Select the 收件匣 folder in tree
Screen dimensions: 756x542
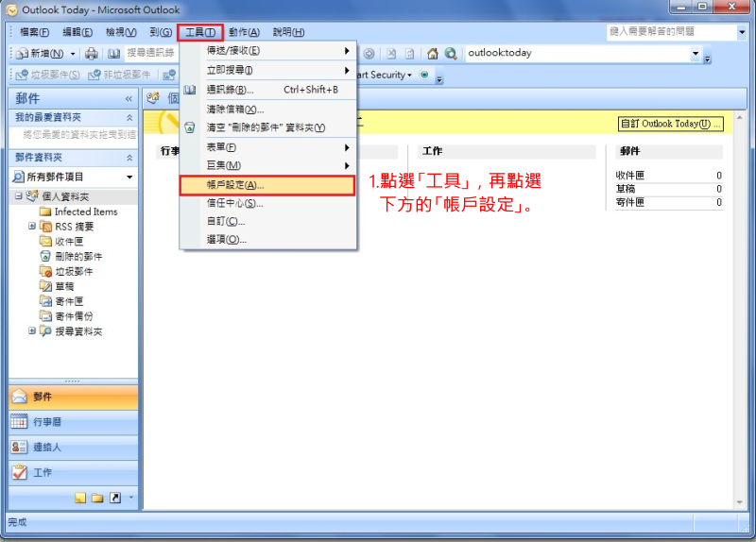click(x=61, y=242)
